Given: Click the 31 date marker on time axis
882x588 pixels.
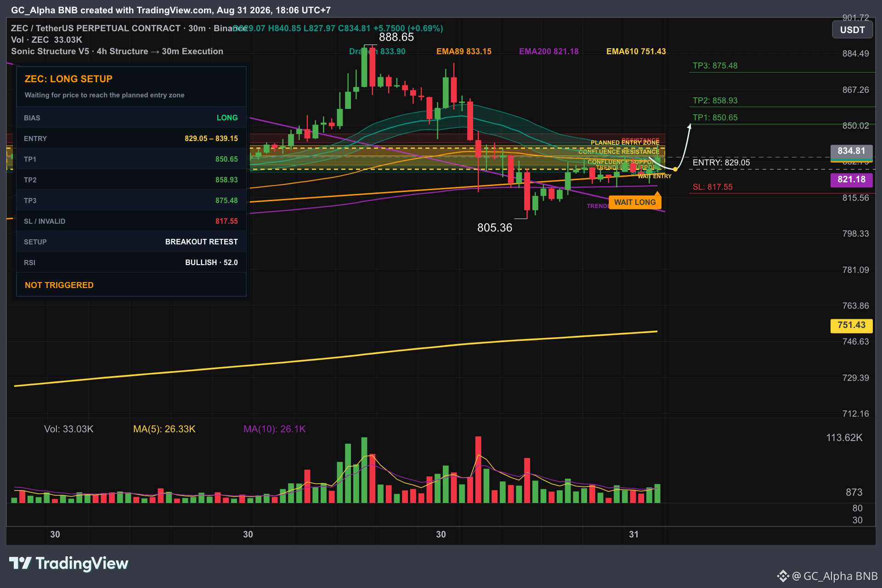Looking at the screenshot, I should pos(634,534).
